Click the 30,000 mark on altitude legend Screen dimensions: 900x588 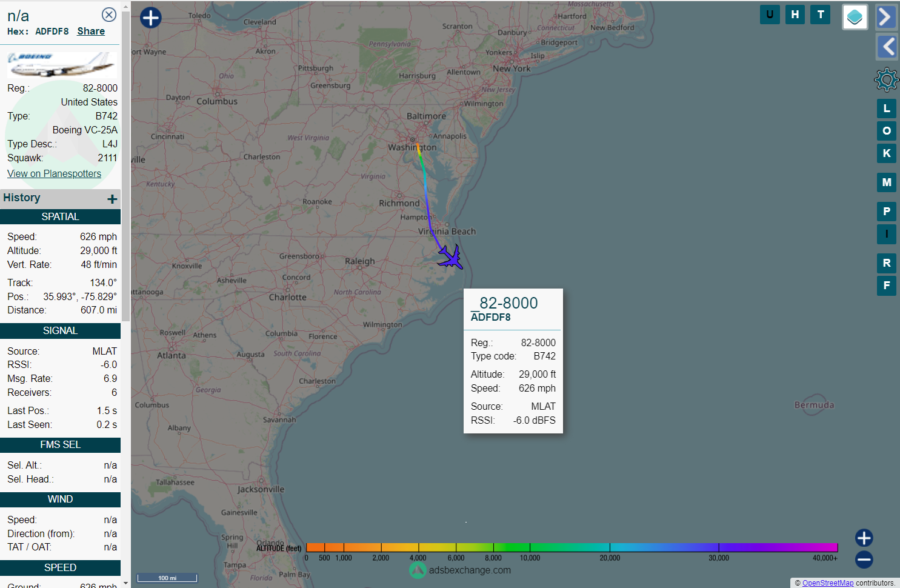[719, 558]
